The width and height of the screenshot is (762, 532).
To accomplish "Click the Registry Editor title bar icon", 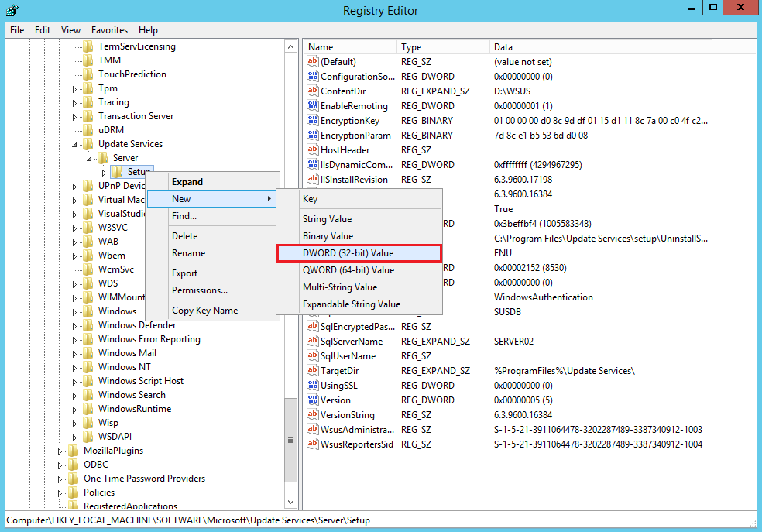I will point(12,10).
